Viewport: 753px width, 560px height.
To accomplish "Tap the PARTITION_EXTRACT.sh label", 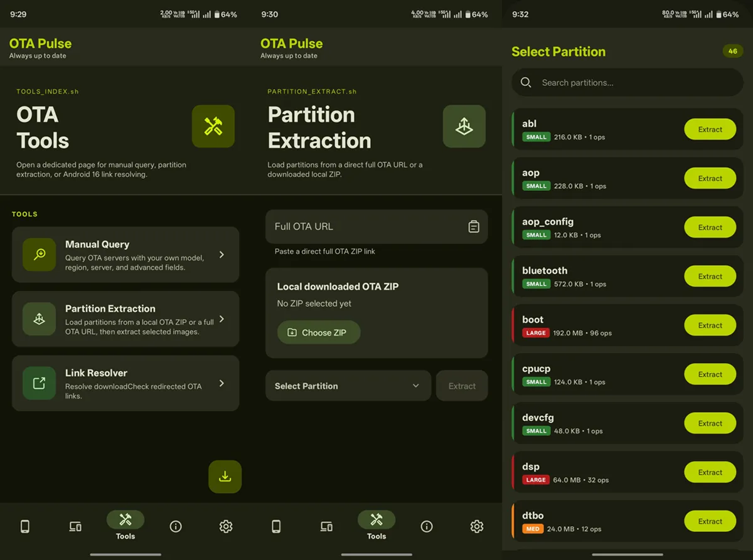I will click(312, 92).
